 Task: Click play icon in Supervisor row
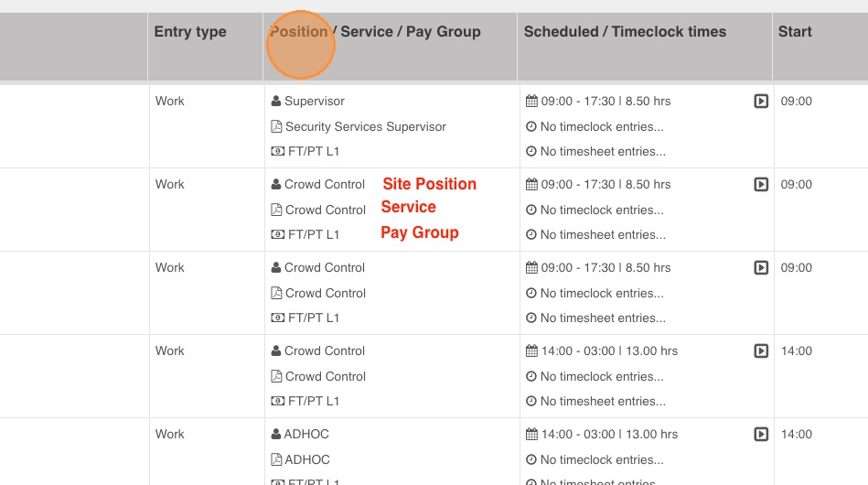pyautogui.click(x=760, y=102)
